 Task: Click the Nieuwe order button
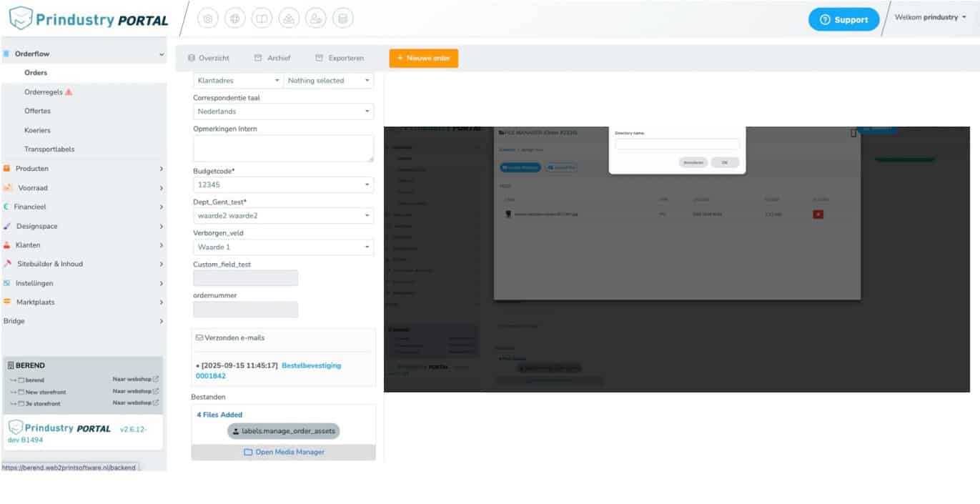pos(423,58)
